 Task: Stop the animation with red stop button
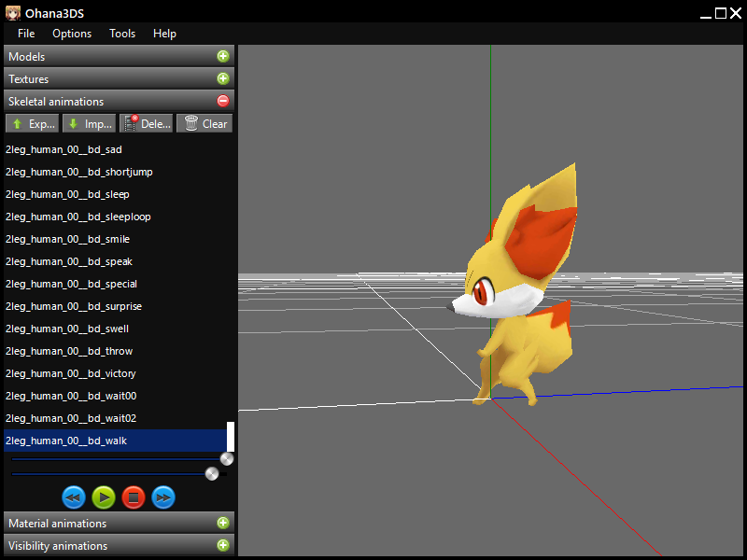click(134, 497)
